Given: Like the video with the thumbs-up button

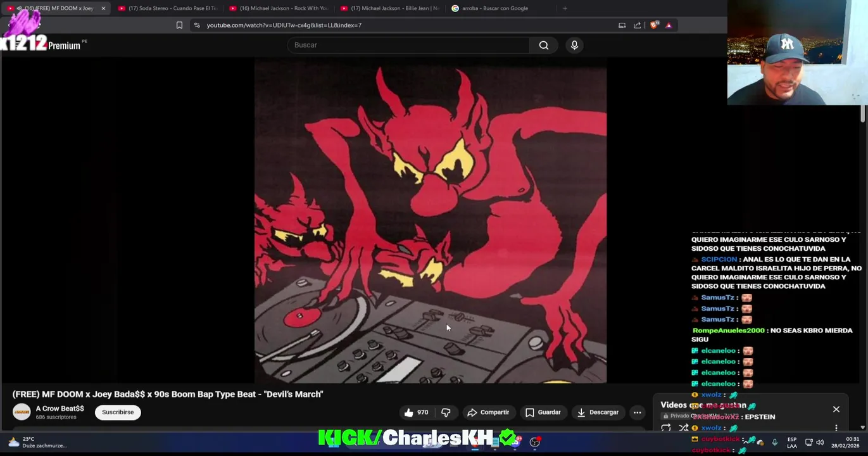Looking at the screenshot, I should click(416, 412).
